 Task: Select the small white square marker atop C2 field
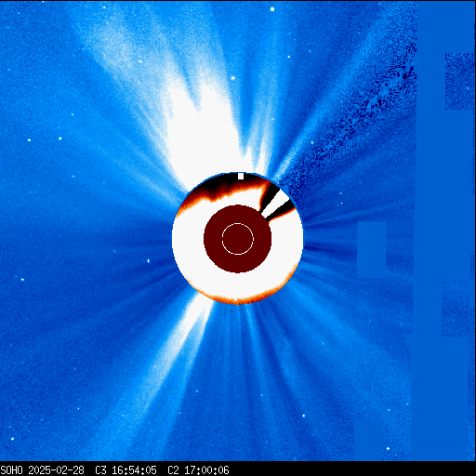241,177
